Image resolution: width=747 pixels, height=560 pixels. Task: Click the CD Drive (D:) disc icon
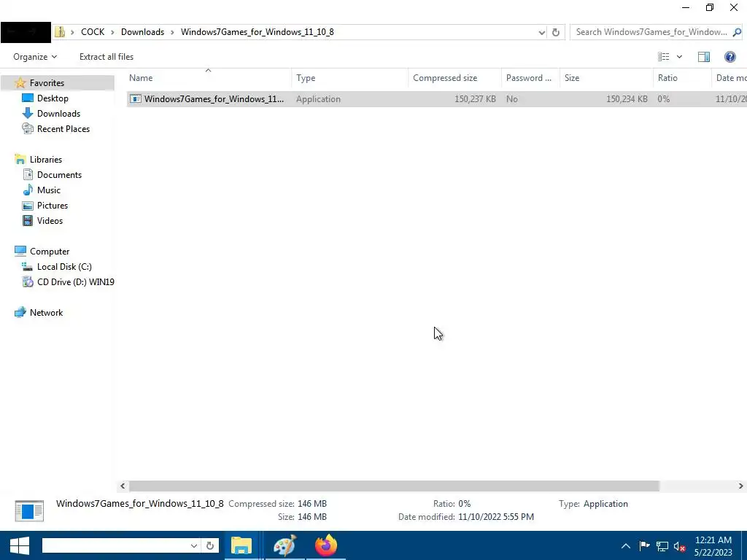[28, 282]
